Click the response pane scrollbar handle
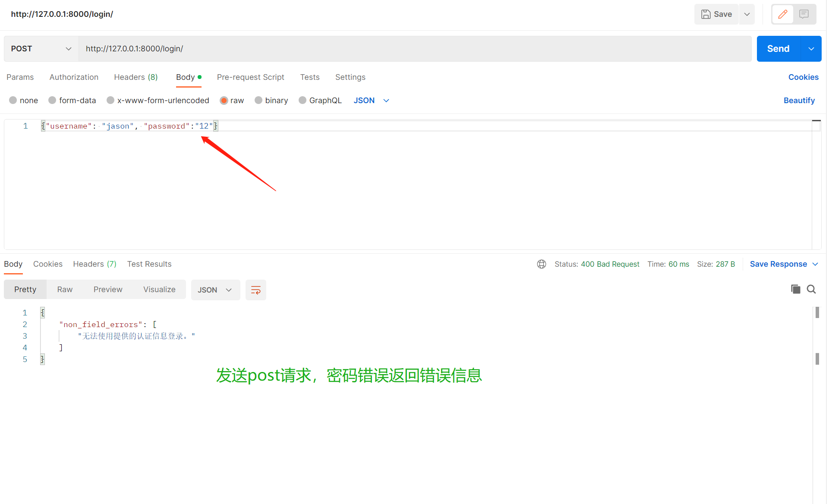Image resolution: width=829 pixels, height=504 pixels. click(817, 312)
